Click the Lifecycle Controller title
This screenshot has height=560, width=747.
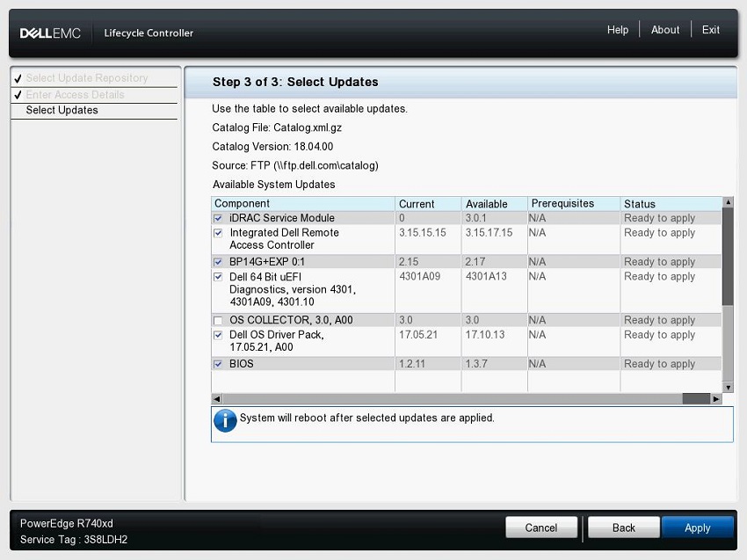click(149, 33)
